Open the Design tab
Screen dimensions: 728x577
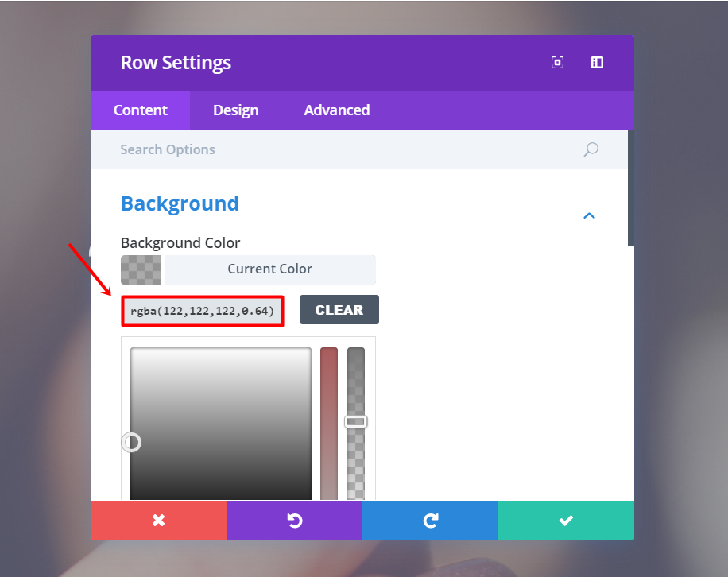235,110
